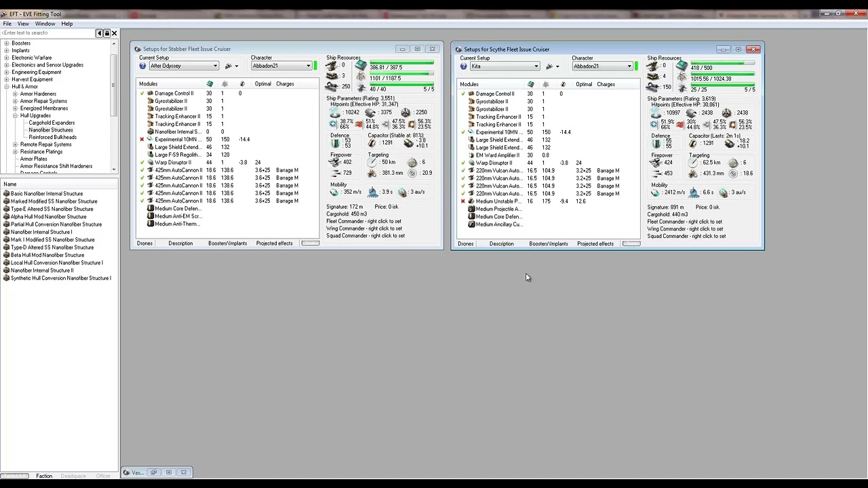This screenshot has width=868, height=488.
Task: Collapse the Hull Upgrades subcategory
Action: click(15, 115)
